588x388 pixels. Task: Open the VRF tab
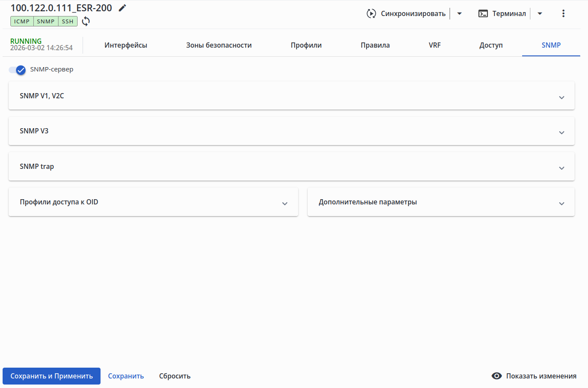[x=435, y=45]
